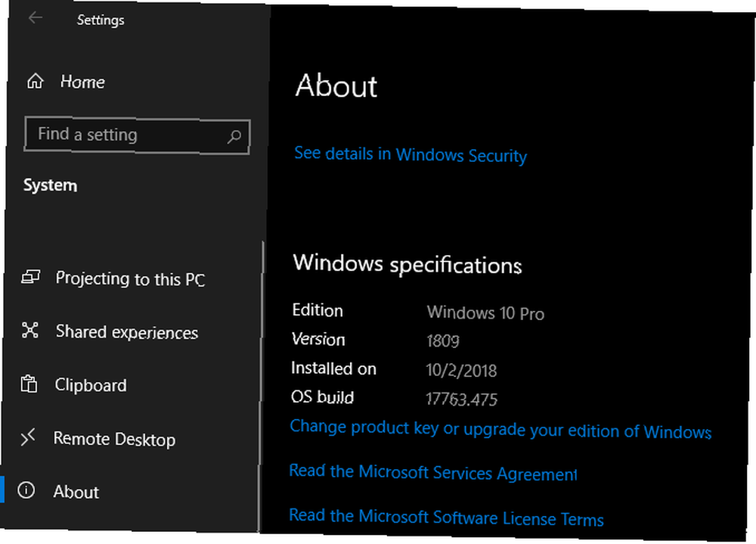
Task: Click the Projecting to this PC icon
Action: [x=30, y=277]
